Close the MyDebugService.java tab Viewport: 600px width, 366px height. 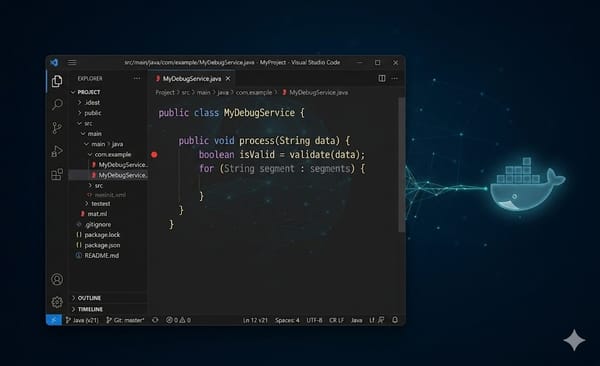pos(228,78)
